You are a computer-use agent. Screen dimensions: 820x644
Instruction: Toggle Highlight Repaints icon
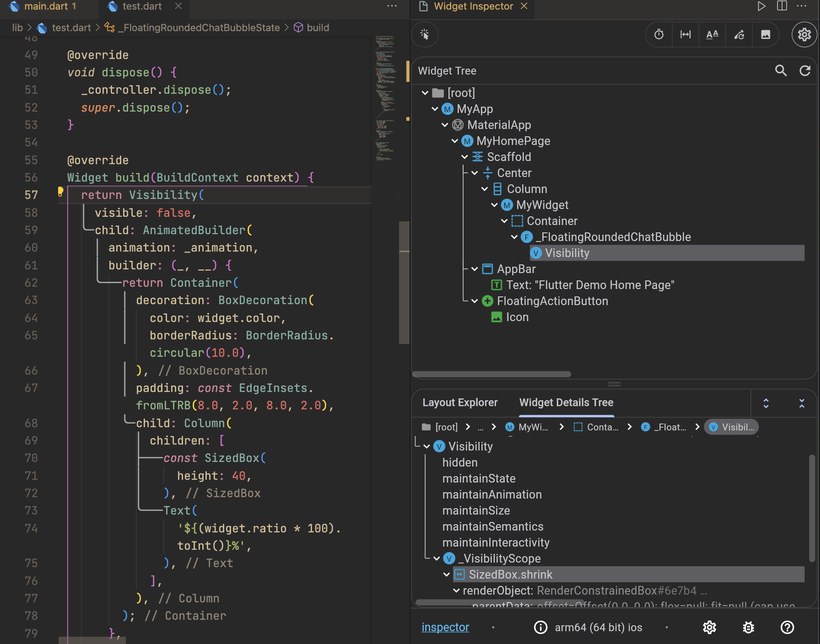739,34
